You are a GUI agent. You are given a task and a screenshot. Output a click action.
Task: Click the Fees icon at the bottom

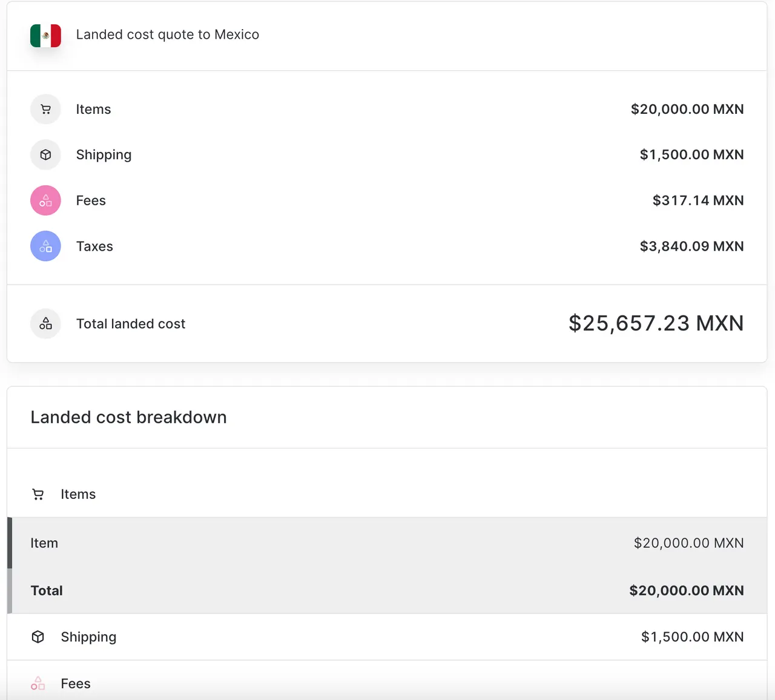(38, 683)
